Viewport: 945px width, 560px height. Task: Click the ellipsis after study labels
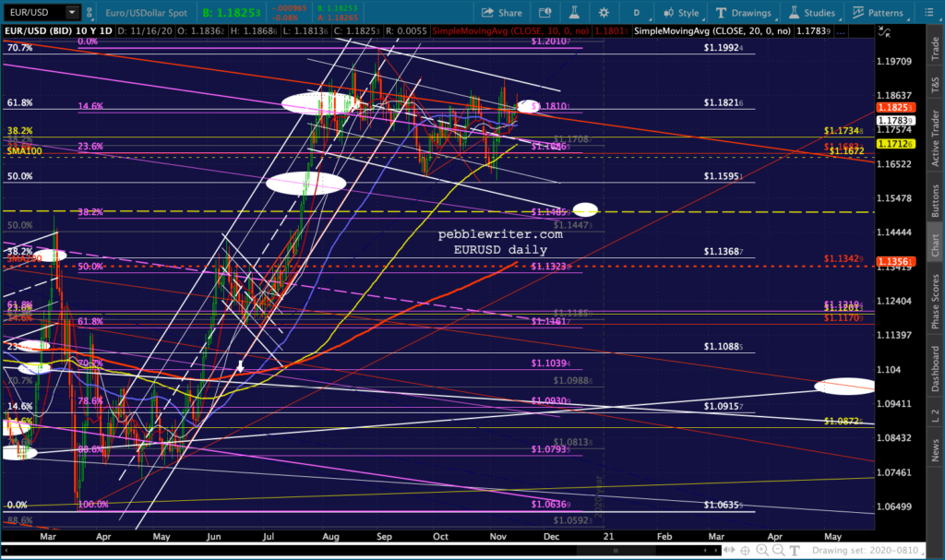click(841, 31)
